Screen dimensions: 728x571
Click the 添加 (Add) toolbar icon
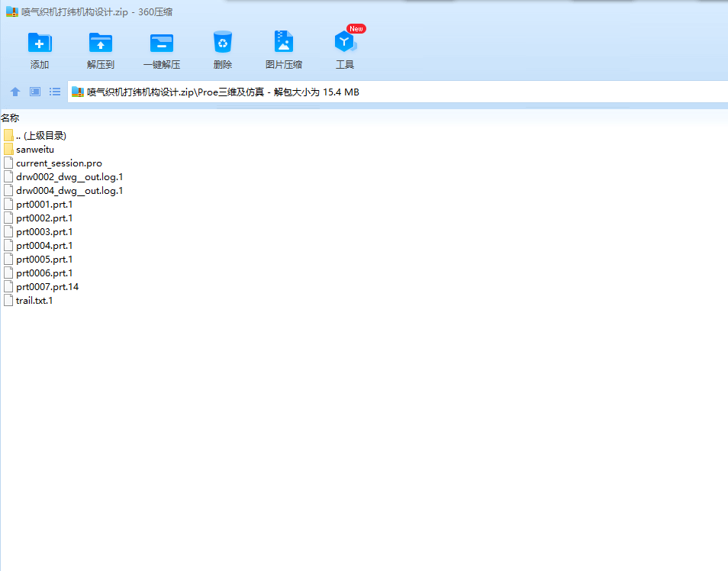coord(40,43)
